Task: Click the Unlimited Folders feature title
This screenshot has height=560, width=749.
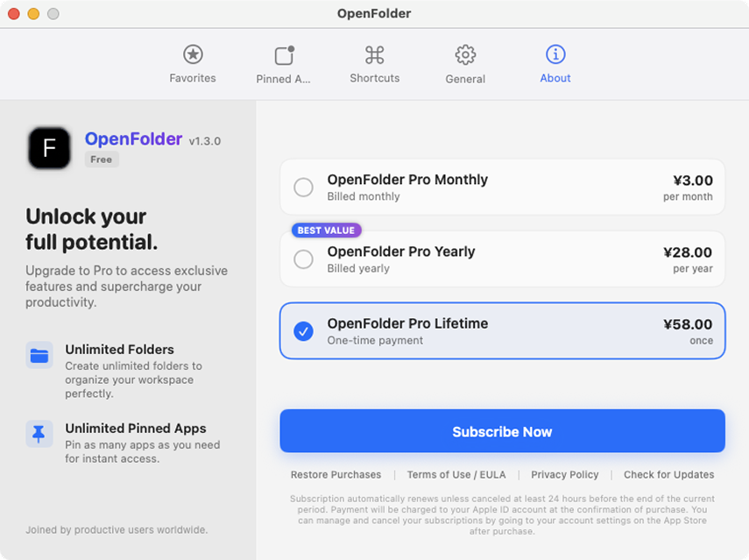Action: [119, 350]
